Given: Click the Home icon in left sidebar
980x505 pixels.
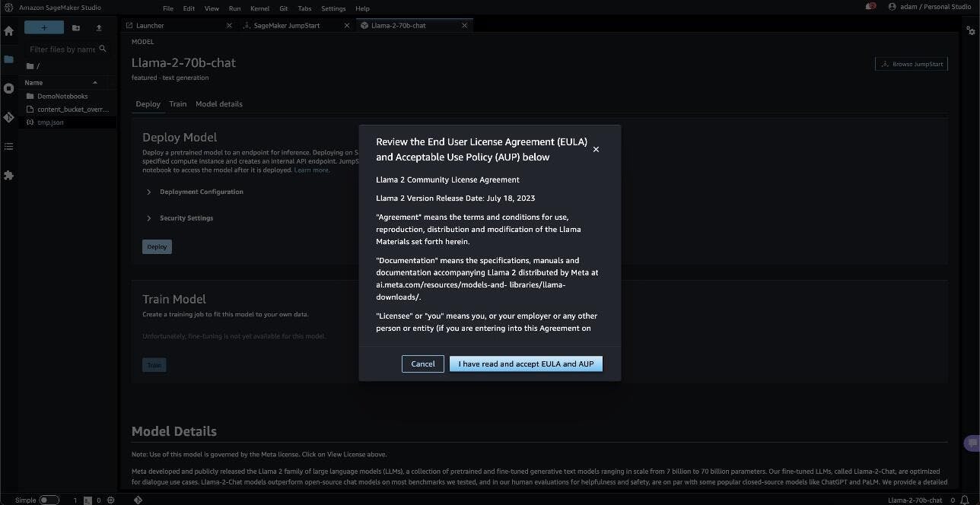Looking at the screenshot, I should pyautogui.click(x=9, y=31).
